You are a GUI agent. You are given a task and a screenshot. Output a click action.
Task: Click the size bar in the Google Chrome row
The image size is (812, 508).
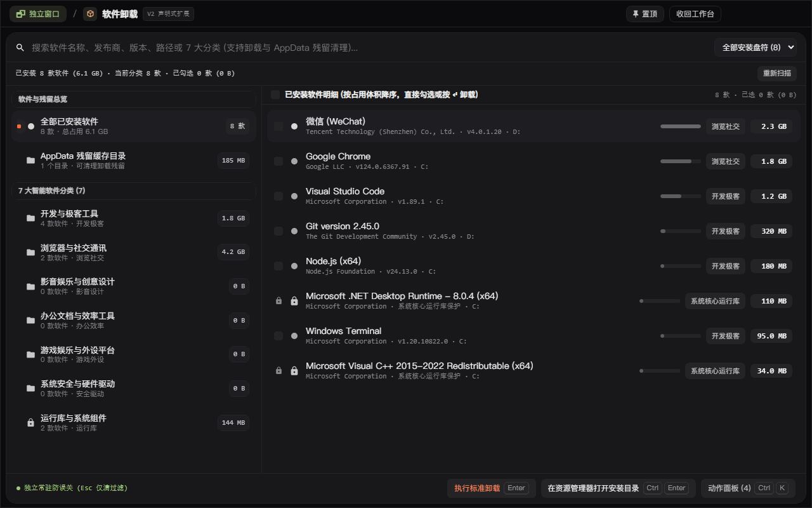(x=681, y=161)
